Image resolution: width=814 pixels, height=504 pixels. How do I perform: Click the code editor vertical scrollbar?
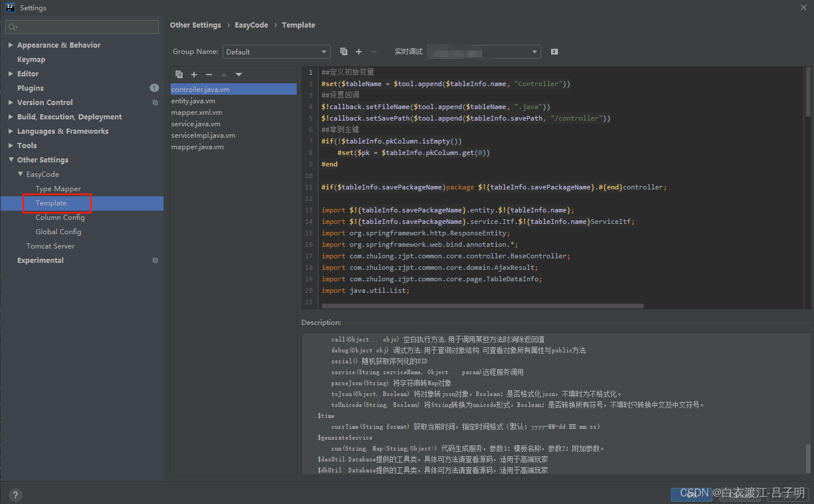[808, 92]
